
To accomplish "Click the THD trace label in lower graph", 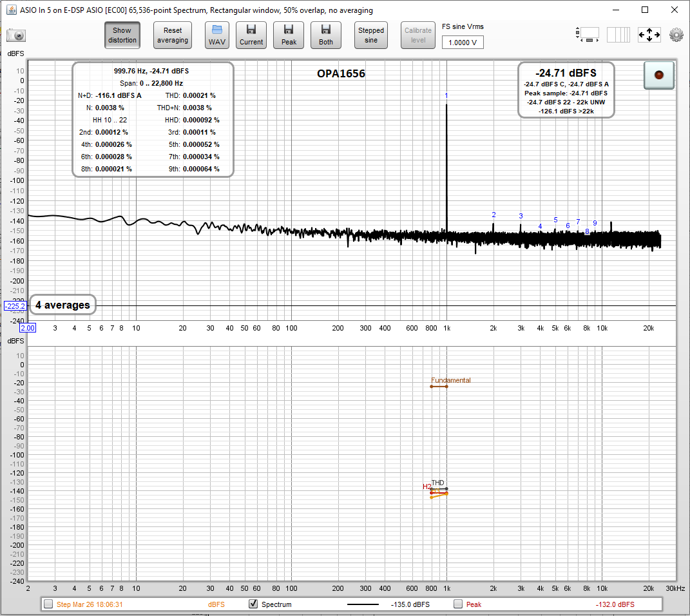I will point(438,483).
